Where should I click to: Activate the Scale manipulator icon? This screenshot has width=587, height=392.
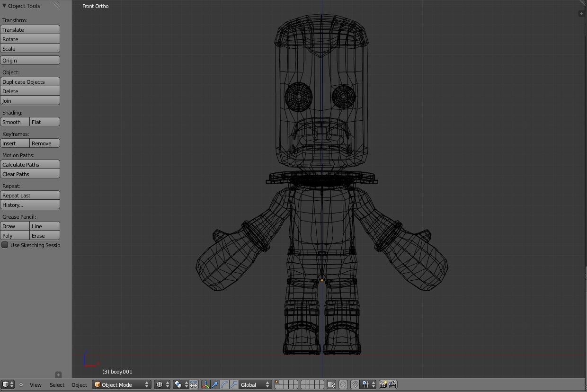233,385
